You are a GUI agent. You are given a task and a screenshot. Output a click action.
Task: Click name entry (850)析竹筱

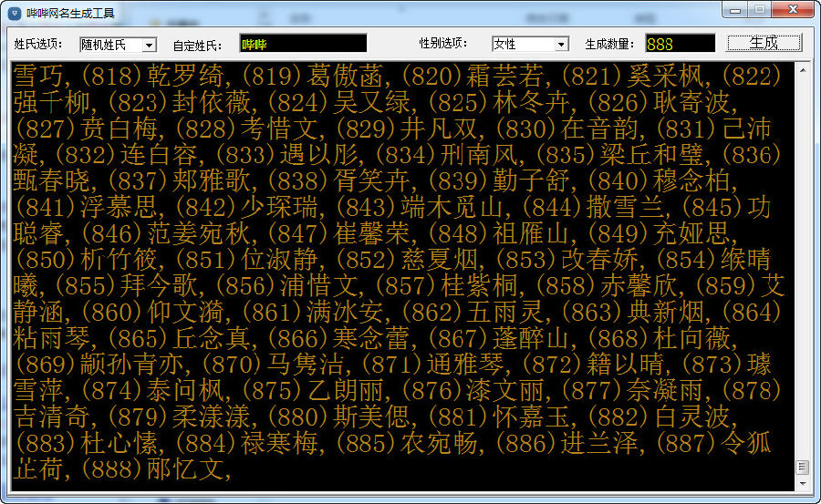pyautogui.click(x=87, y=260)
